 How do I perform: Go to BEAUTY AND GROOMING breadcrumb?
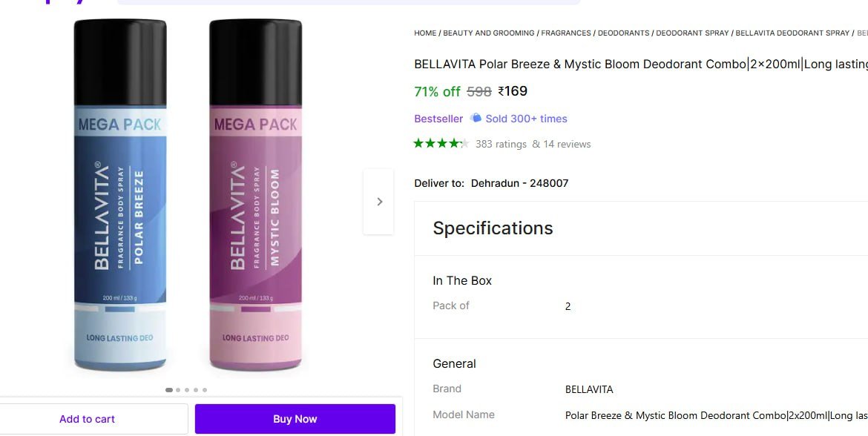[489, 33]
